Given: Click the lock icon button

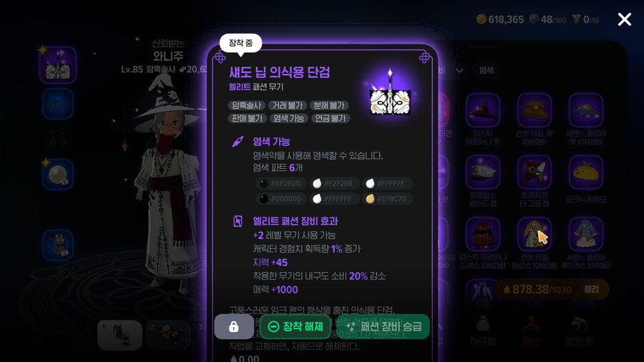Looking at the screenshot, I should point(234,327).
